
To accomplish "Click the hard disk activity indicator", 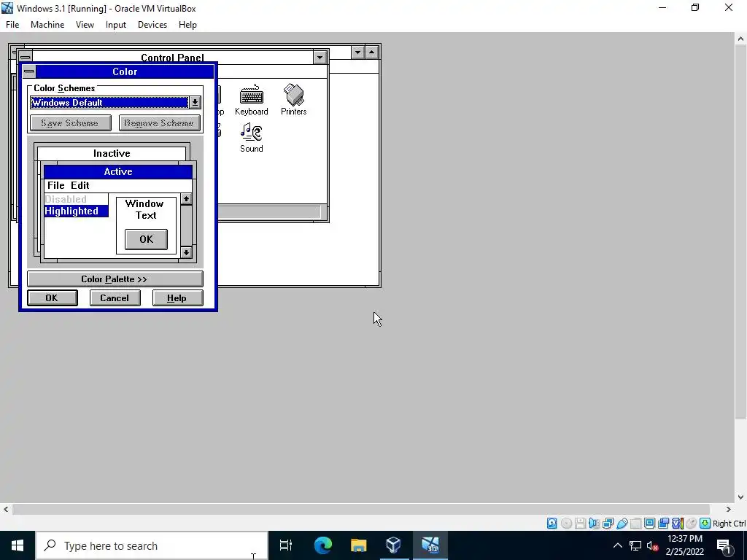I will (x=551, y=524).
